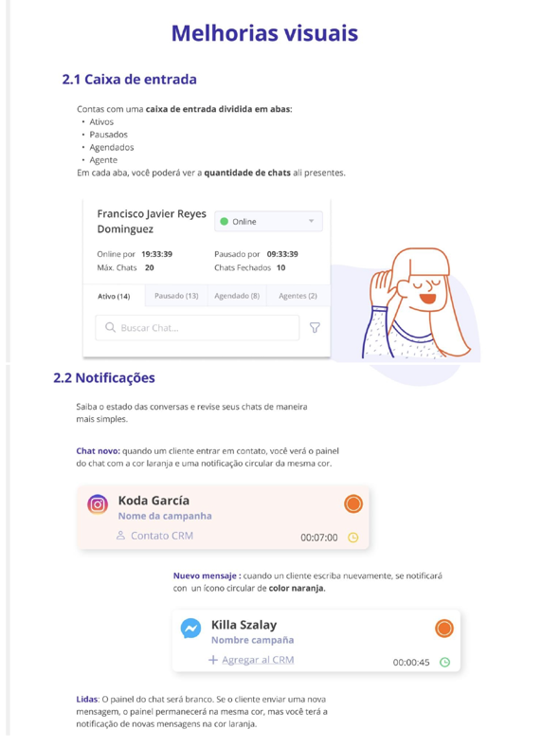Viewport: 560px width, 748px height.
Task: Select the Agendado (8) tab
Action: coord(237,296)
